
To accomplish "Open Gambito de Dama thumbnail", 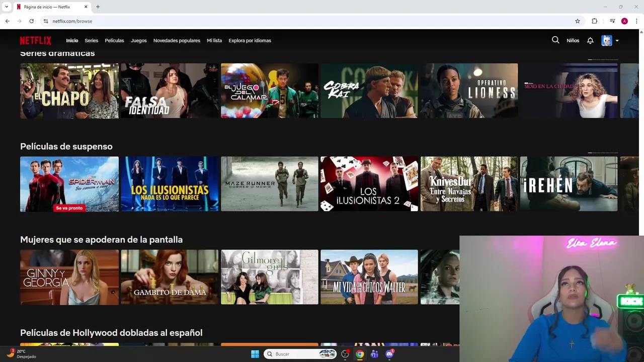I will pos(170,277).
